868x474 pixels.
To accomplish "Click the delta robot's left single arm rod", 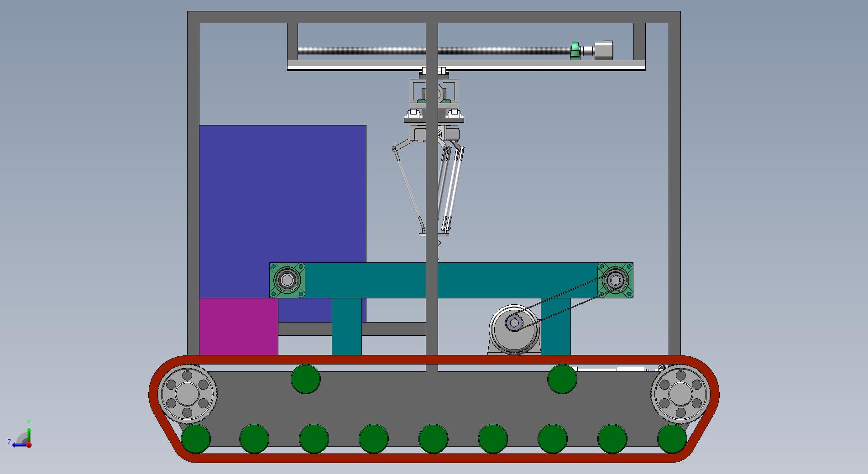I will [x=410, y=192].
